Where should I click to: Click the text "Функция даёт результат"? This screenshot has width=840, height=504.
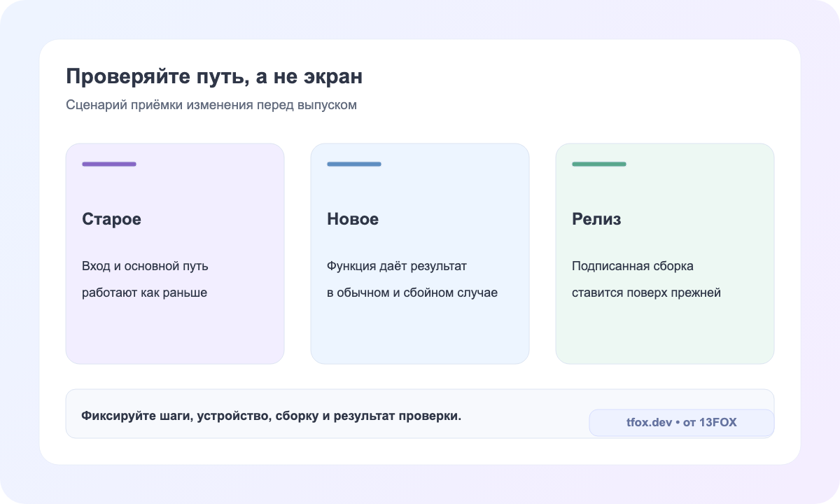[397, 267]
